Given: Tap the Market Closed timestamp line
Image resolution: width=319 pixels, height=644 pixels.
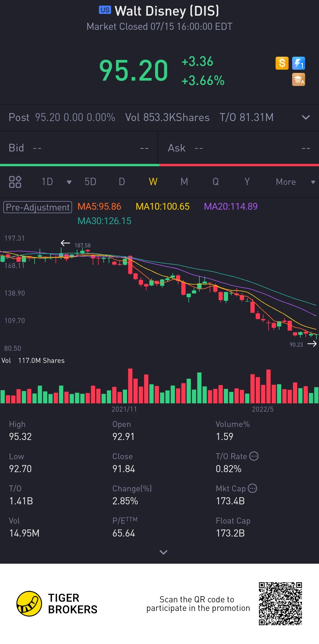Looking at the screenshot, I should (x=159, y=27).
